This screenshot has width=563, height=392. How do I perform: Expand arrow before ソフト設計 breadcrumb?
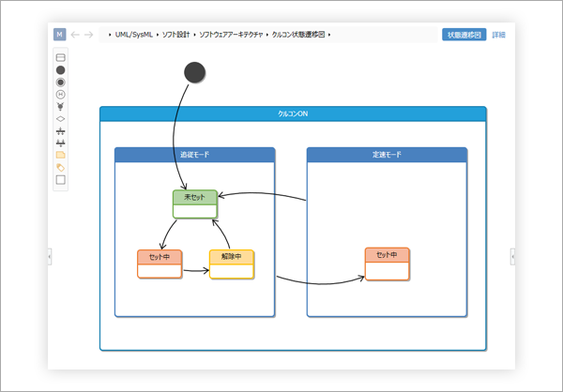coord(158,35)
